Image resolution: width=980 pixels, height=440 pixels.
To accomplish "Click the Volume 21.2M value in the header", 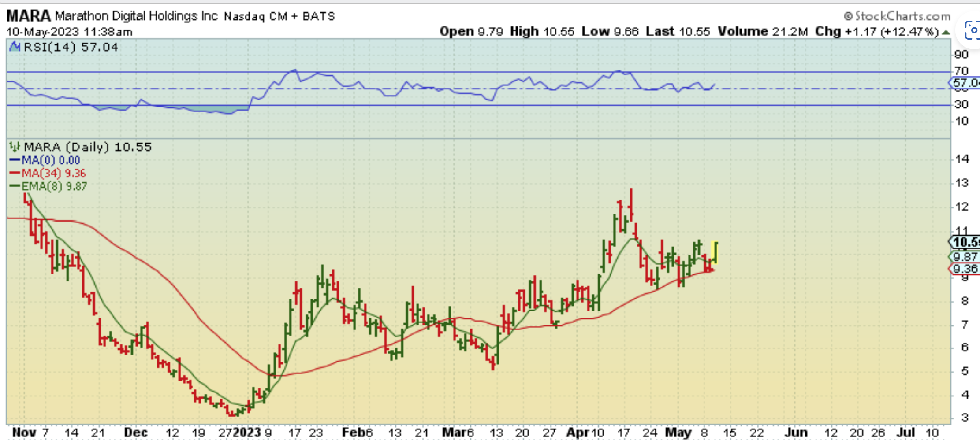I will (x=763, y=31).
